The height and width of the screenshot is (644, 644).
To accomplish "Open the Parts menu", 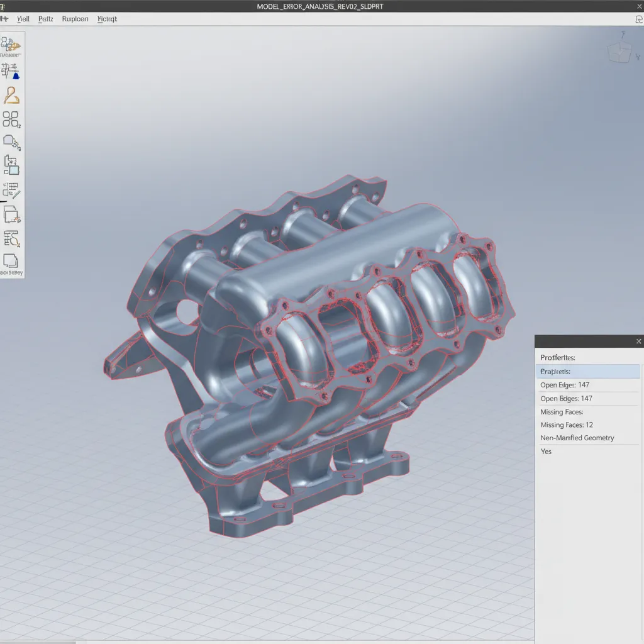I will pyautogui.click(x=45, y=19).
